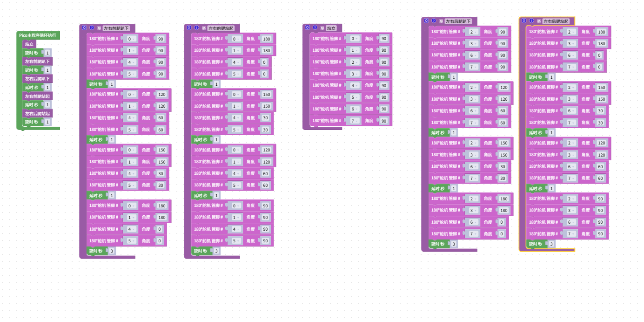Open help icon on 站立 function

pos(315,27)
